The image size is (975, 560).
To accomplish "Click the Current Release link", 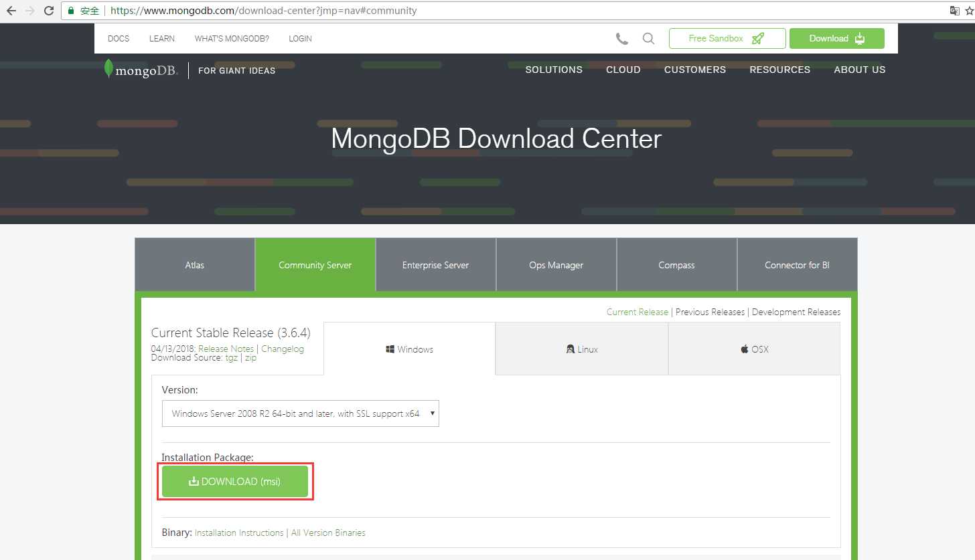I will point(637,312).
